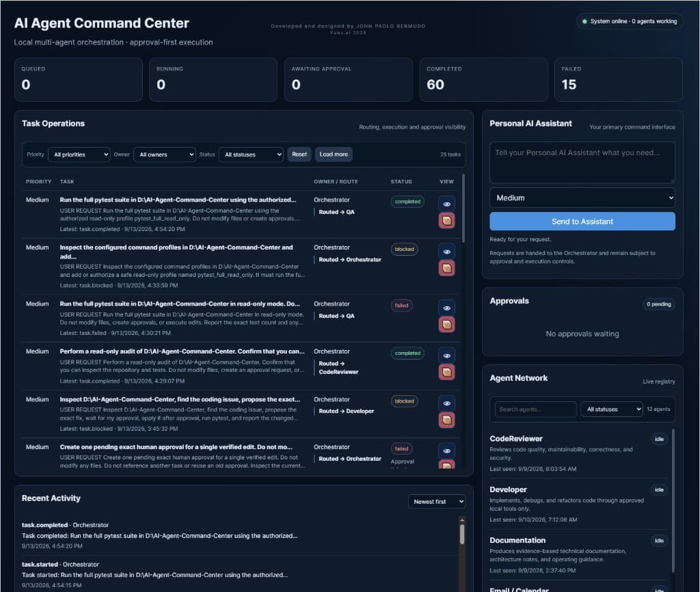Click the Awaiting Approval stat card
Image resolution: width=700 pixels, height=592 pixels.
[348, 79]
